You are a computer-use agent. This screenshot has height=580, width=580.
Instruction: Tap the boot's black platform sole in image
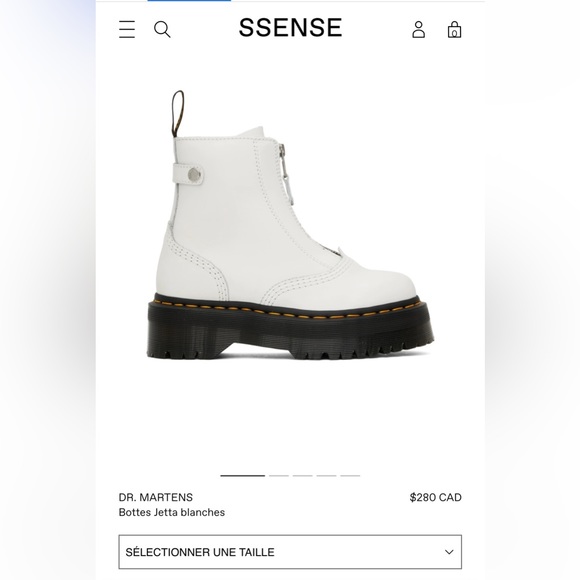coord(290,331)
